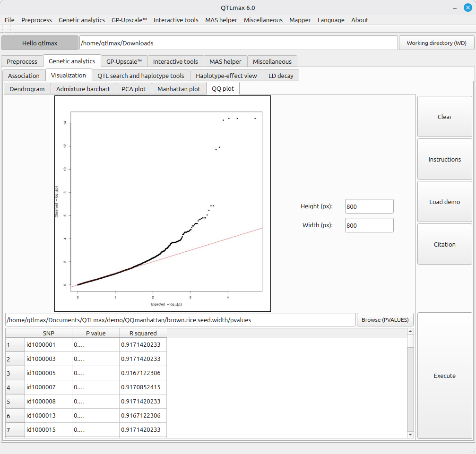This screenshot has width=476, height=454.
Task: Set the Working directory (WD)
Action: (x=436, y=43)
